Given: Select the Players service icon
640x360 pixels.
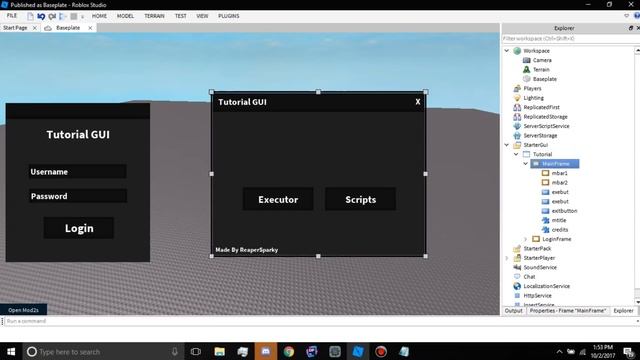Looking at the screenshot, I should 517,88.
